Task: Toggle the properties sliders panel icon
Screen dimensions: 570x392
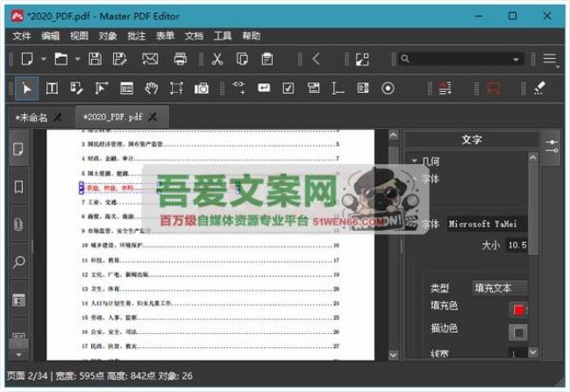Action: point(552,146)
